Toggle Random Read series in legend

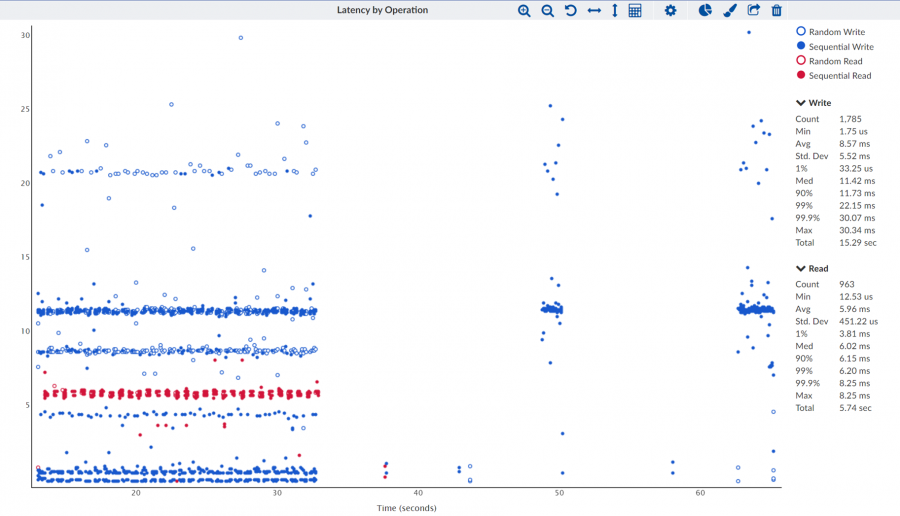click(835, 61)
